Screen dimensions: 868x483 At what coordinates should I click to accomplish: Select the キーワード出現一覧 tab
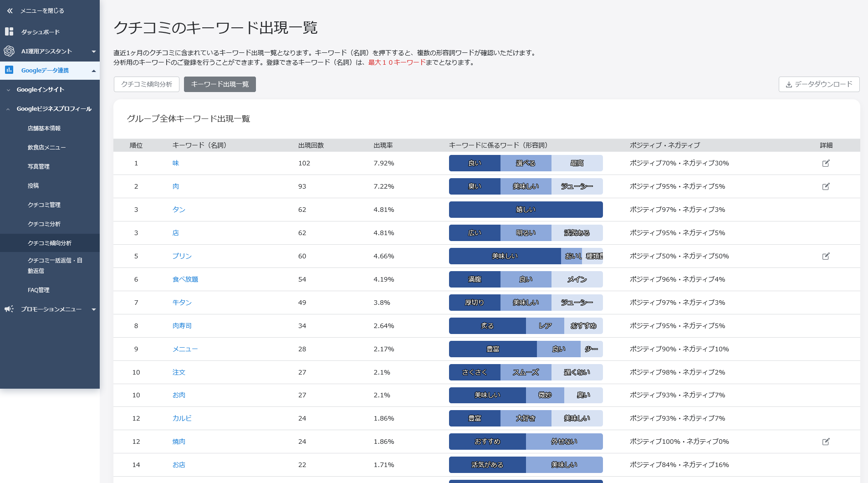220,84
